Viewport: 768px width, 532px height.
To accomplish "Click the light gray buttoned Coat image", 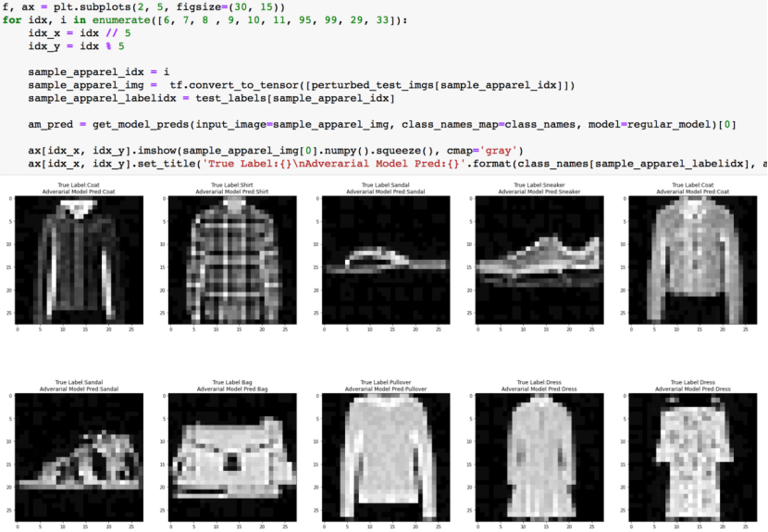I will click(692, 260).
